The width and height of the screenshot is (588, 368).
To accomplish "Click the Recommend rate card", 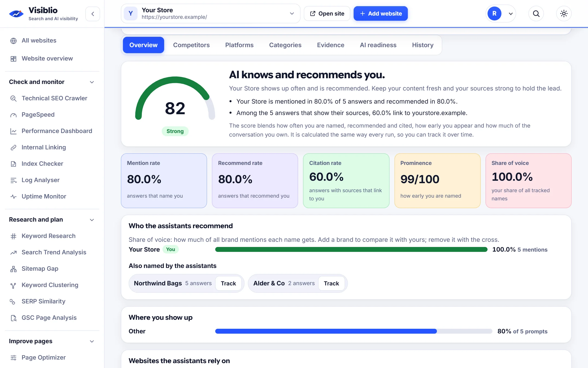I will point(255,181).
